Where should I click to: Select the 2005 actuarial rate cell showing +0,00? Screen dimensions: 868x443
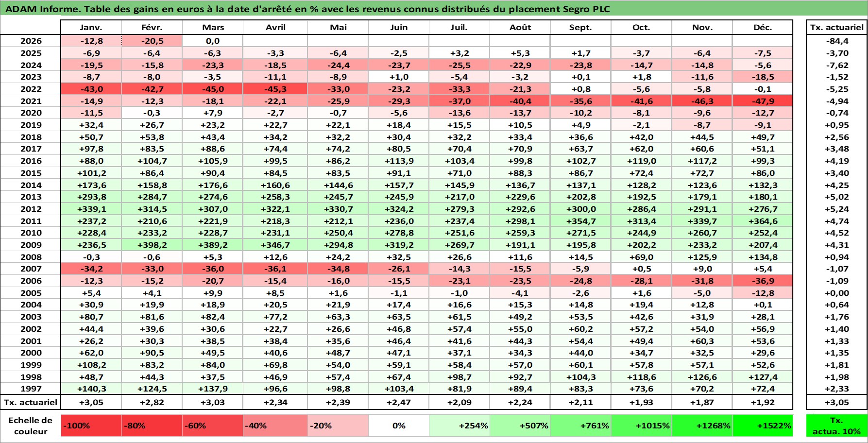[x=836, y=293]
